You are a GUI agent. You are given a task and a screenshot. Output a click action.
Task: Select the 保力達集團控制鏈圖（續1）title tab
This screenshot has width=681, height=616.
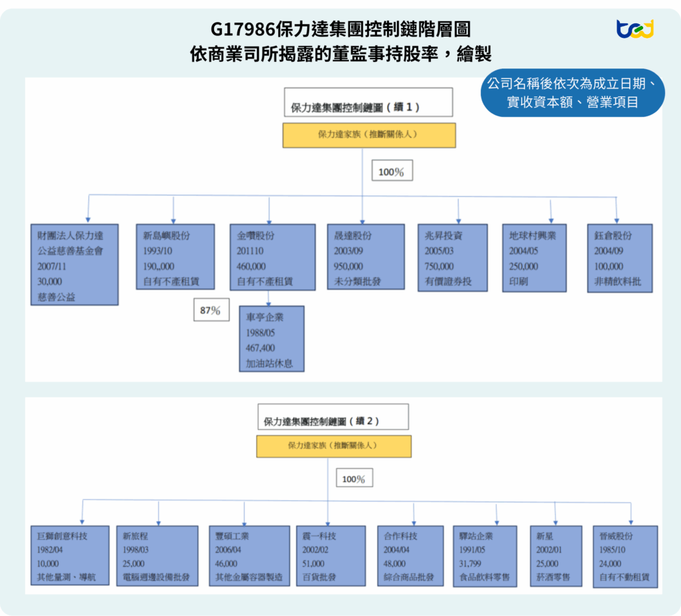(x=368, y=102)
